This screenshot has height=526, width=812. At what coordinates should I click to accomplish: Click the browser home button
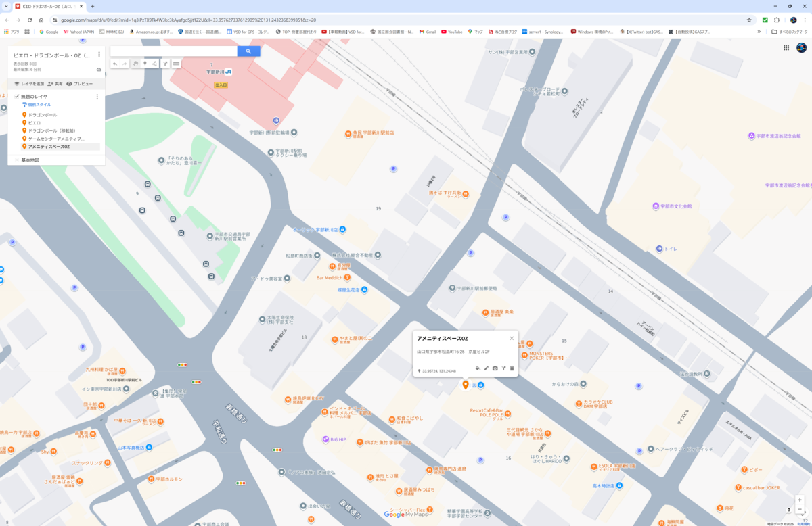[41, 20]
